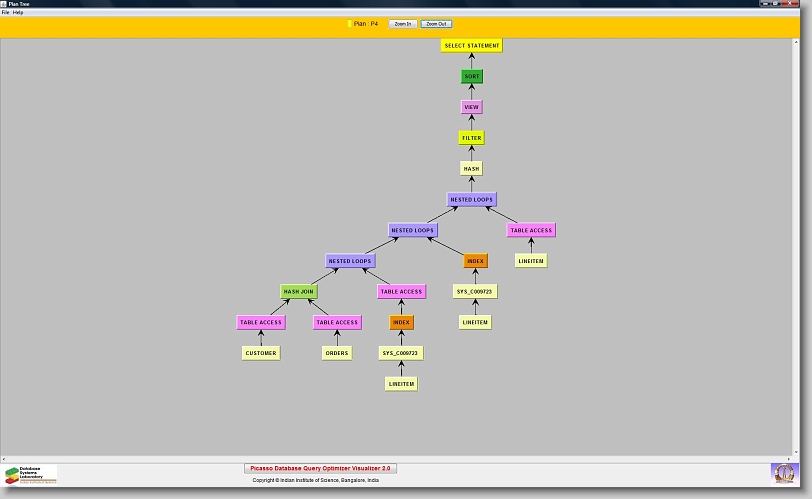Click the CUSTOMER table node

261,353
